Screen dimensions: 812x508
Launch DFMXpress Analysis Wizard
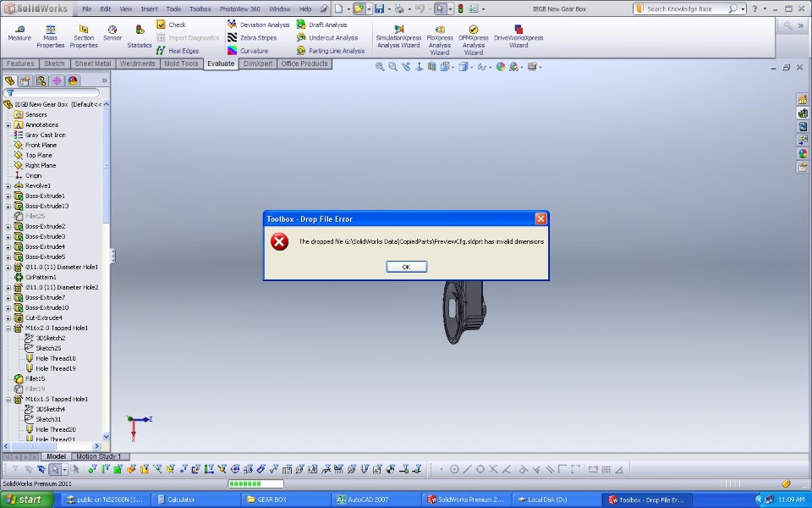pos(474,40)
